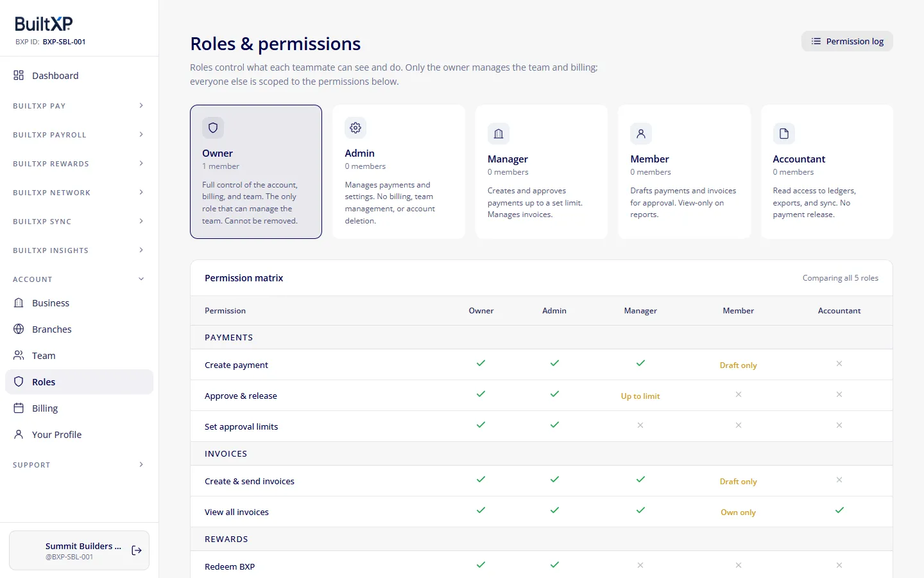Open Your Profile page
The height and width of the screenshot is (578, 924).
click(79, 434)
